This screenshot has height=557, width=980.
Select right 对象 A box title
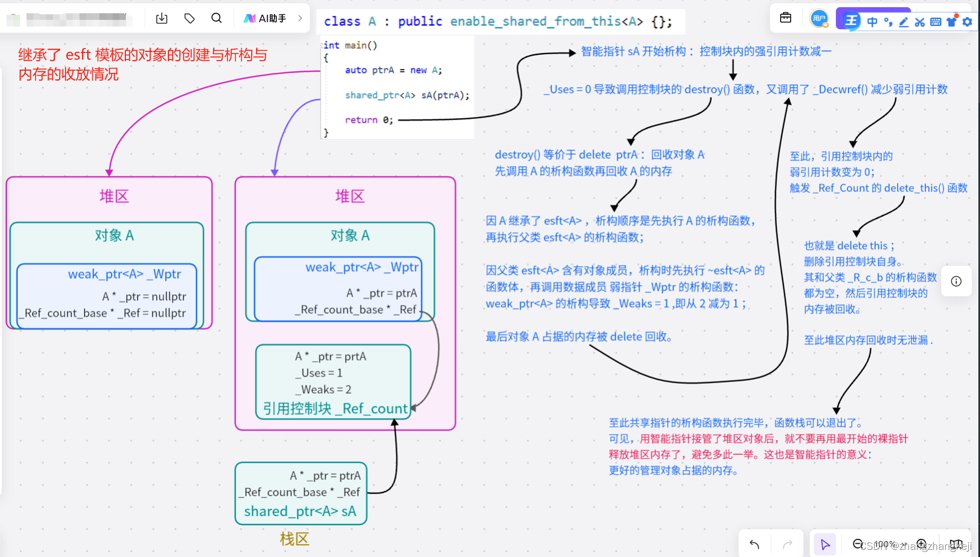click(x=349, y=236)
